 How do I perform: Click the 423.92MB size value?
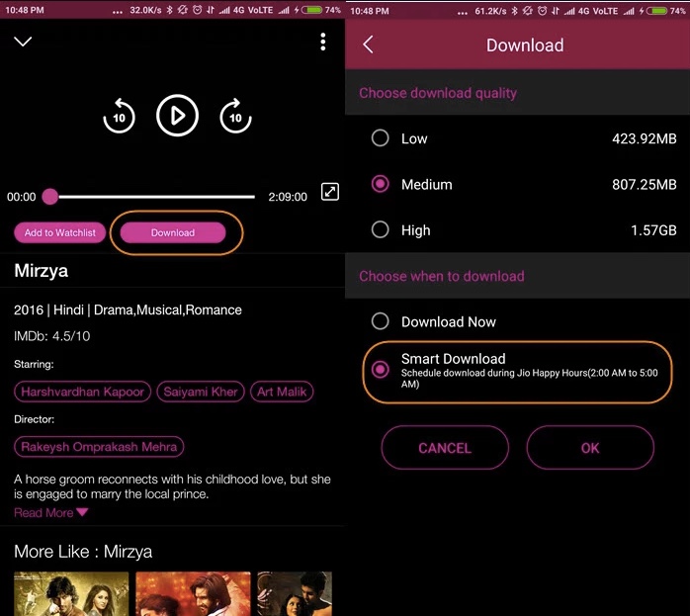tap(645, 138)
